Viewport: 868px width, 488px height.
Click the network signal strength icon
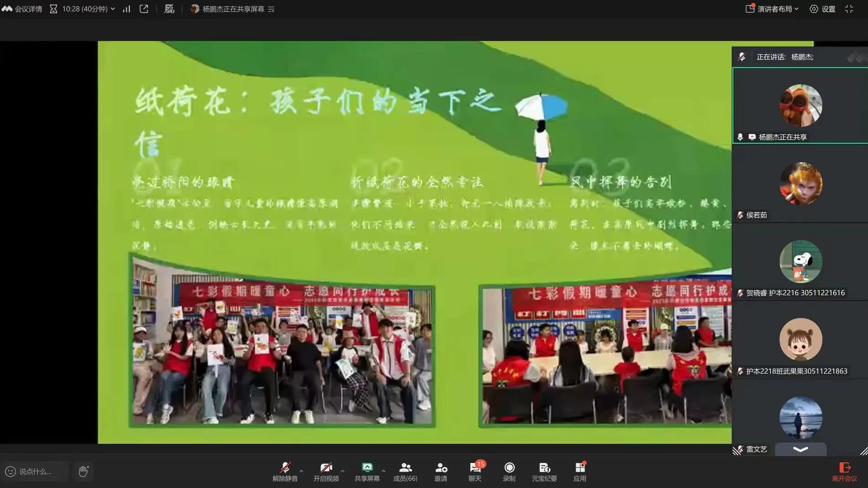[x=127, y=9]
